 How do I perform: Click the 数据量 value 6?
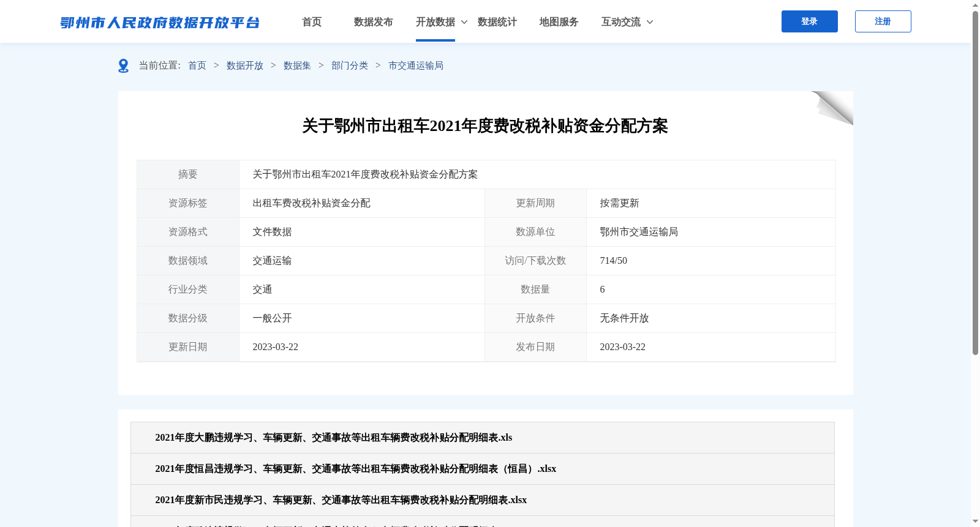[x=602, y=290]
